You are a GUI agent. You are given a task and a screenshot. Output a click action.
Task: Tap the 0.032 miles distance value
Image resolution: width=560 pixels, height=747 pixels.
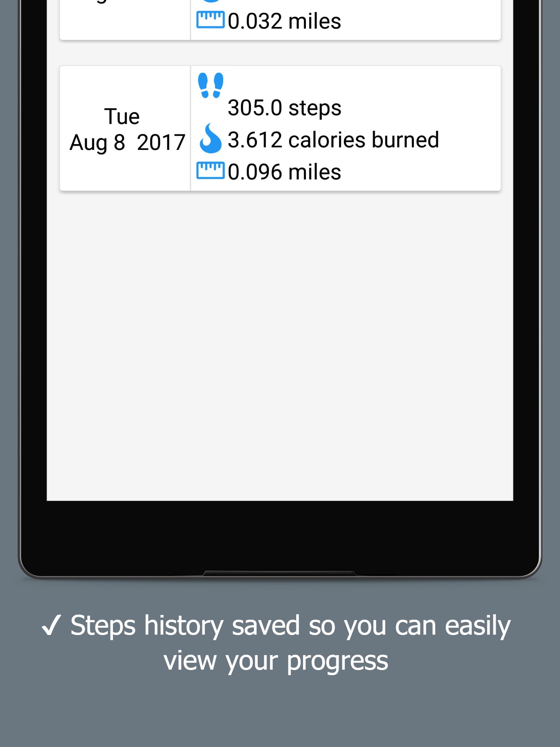click(284, 22)
